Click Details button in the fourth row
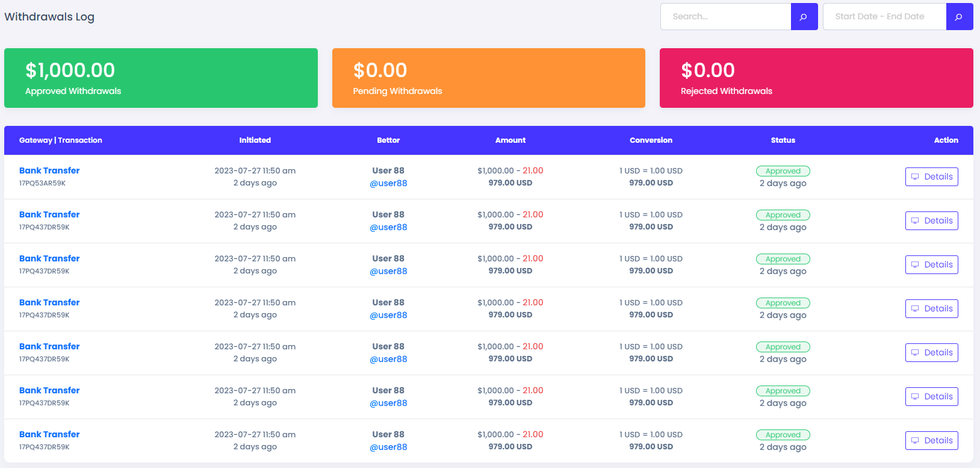Viewport: 980px width, 468px height. click(931, 308)
